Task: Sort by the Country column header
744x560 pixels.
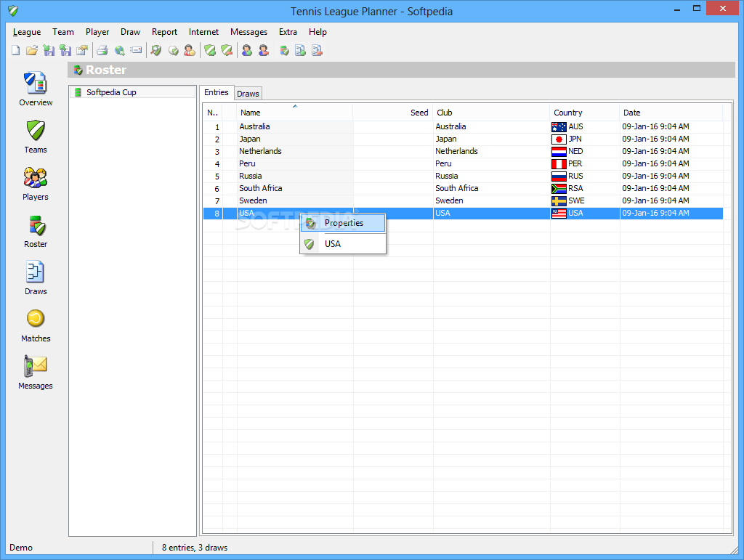Action: point(585,113)
